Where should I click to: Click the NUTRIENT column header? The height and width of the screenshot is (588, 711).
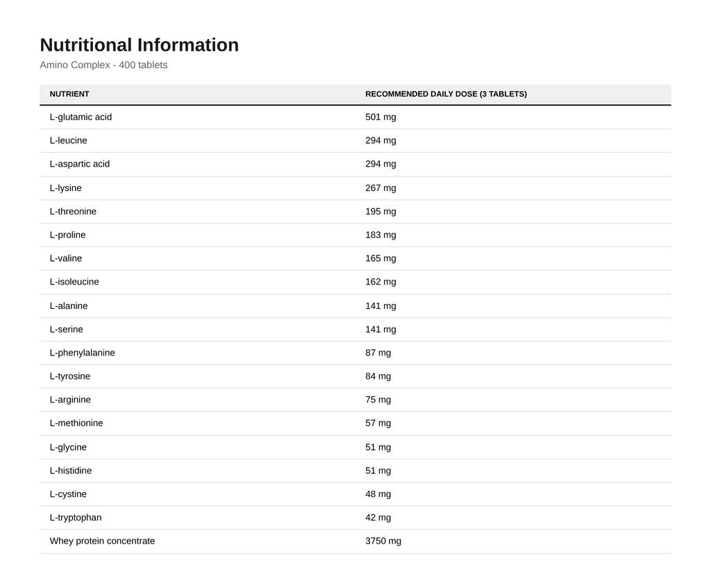[69, 94]
